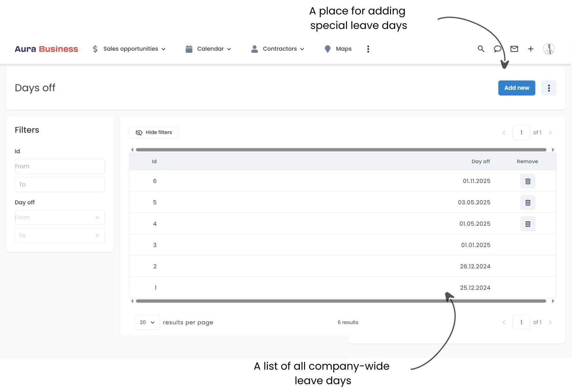Click trash icon for 01.05.2025

pyautogui.click(x=528, y=224)
